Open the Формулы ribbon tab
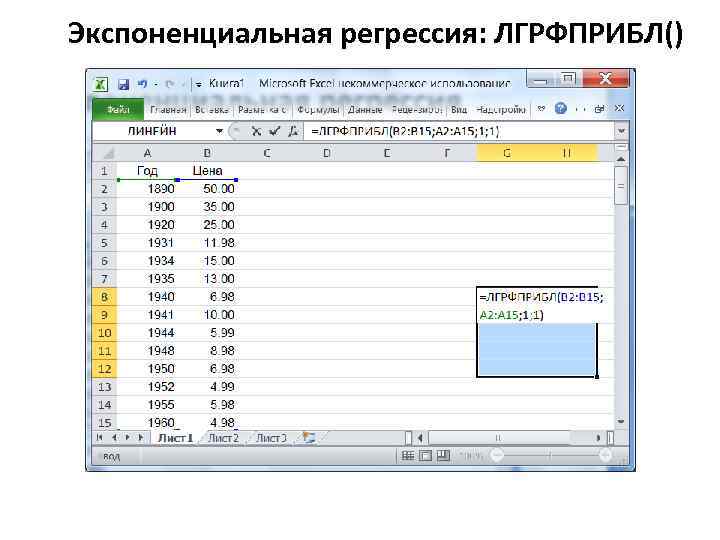The width and height of the screenshot is (720, 540). pyautogui.click(x=318, y=110)
